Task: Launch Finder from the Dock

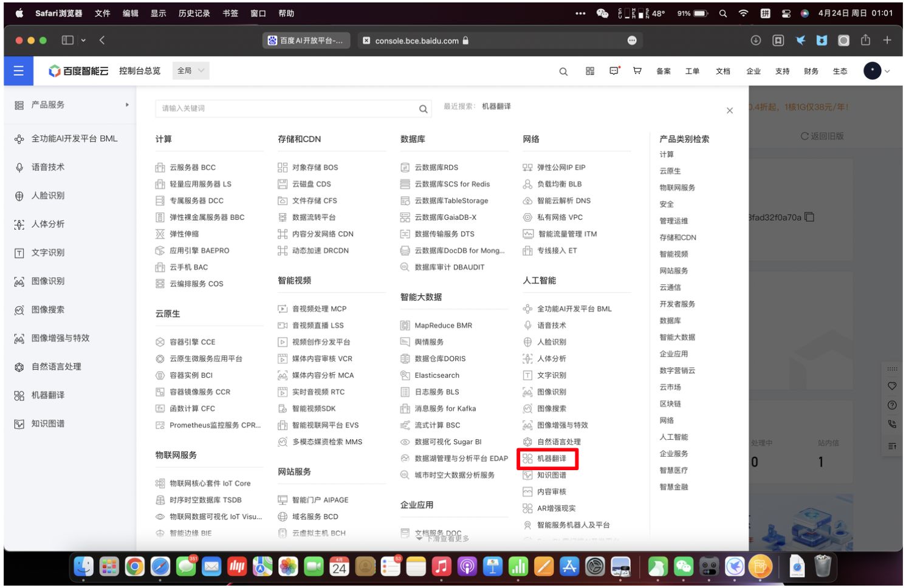Action: [x=83, y=567]
